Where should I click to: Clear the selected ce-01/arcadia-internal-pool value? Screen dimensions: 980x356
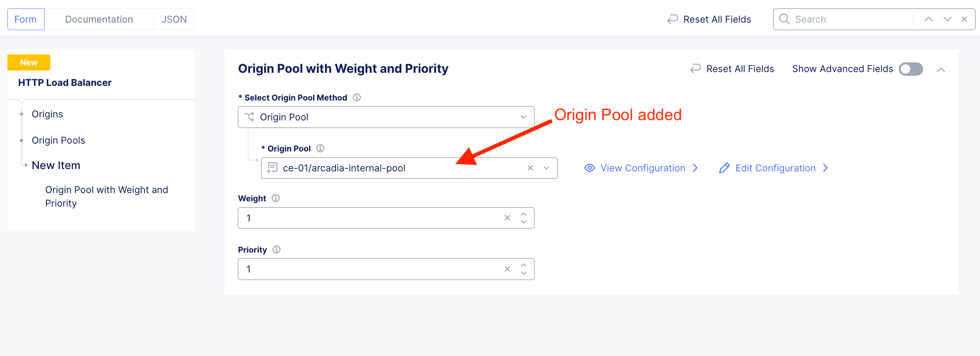click(530, 168)
